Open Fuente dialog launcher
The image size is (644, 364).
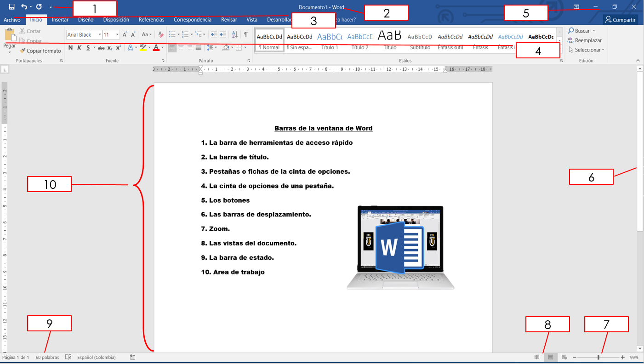(163, 61)
